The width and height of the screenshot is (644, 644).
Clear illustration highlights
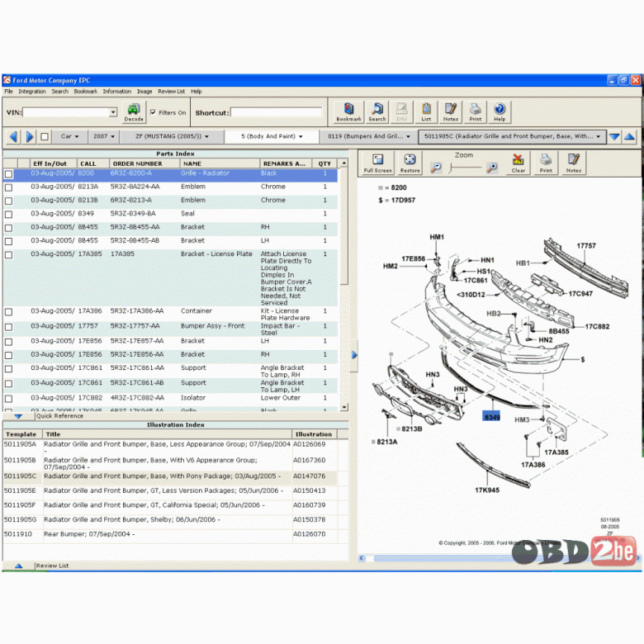(519, 163)
